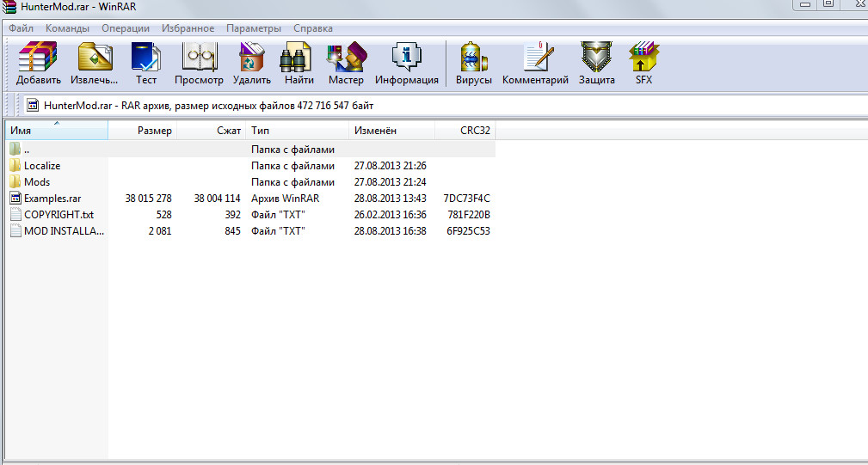Open the Комментарий comment tool
This screenshot has height=465, width=868.
(x=538, y=57)
